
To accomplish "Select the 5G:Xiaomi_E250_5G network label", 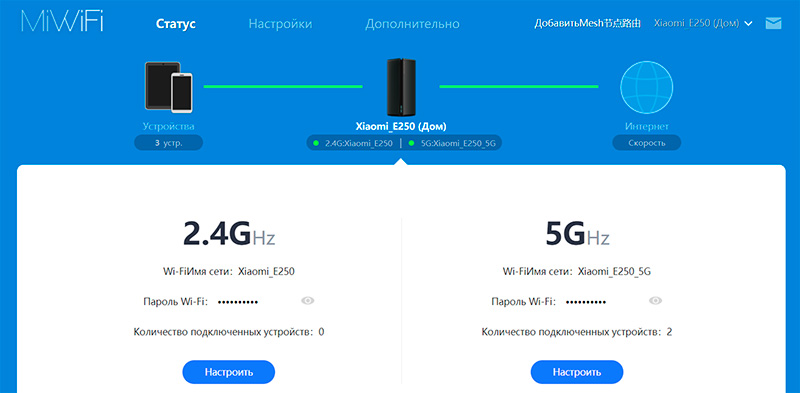I will [458, 143].
